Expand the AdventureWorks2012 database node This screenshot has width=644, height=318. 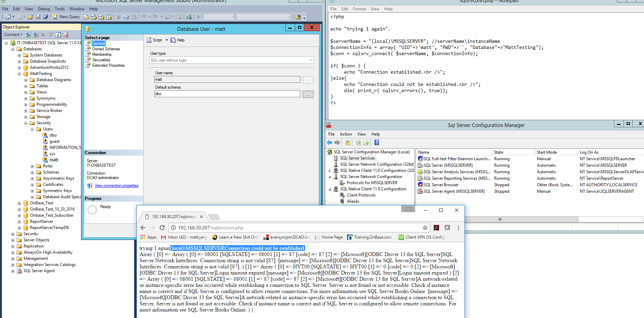pyautogui.click(x=19, y=67)
